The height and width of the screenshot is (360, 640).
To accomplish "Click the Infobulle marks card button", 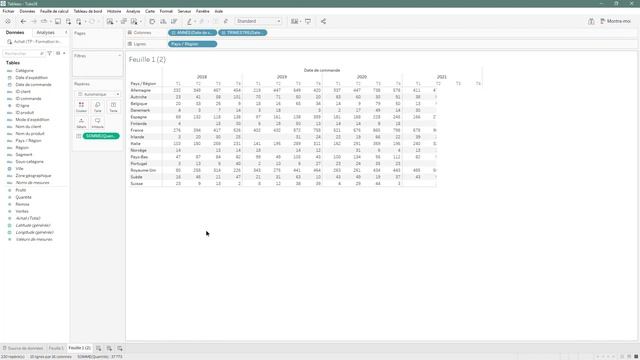I will (x=98, y=123).
